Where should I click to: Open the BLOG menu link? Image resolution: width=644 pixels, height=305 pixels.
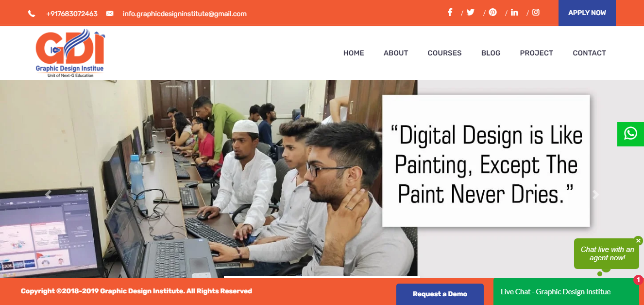pyautogui.click(x=491, y=53)
